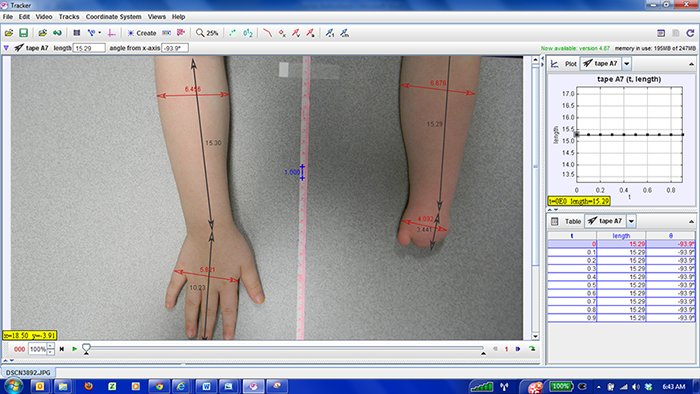This screenshot has height=394, width=700.
Task: Open the Coordinate System menu
Action: tap(113, 17)
